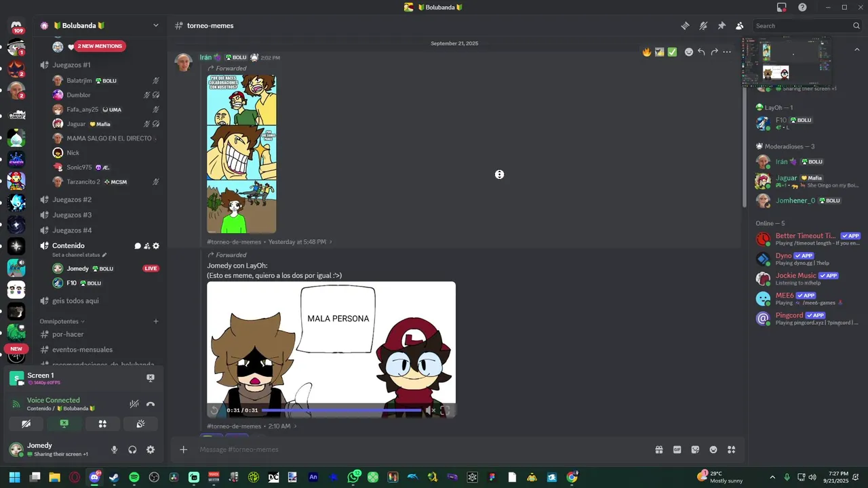Replay the MALA PERSONA video
Viewport: 868px width, 488px height.
215,410
